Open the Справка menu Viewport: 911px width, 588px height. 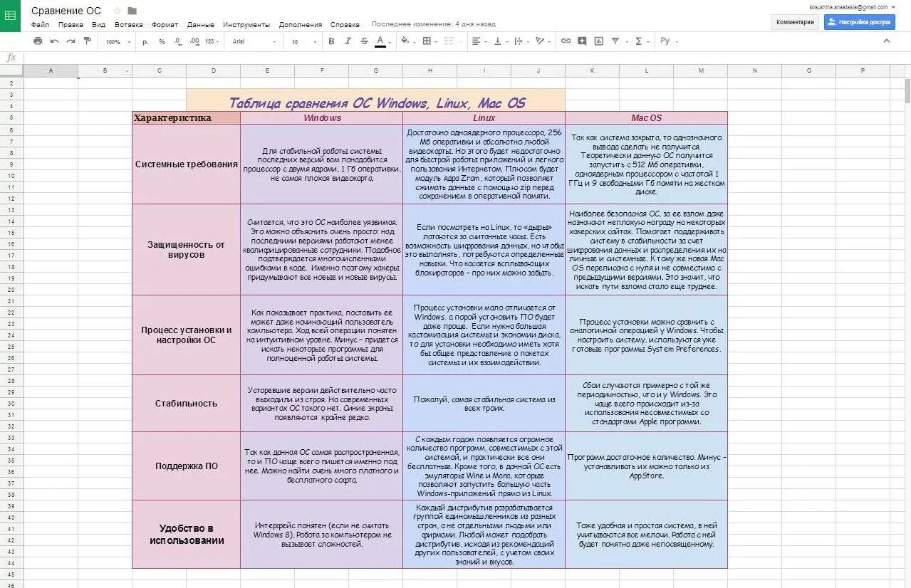[345, 24]
